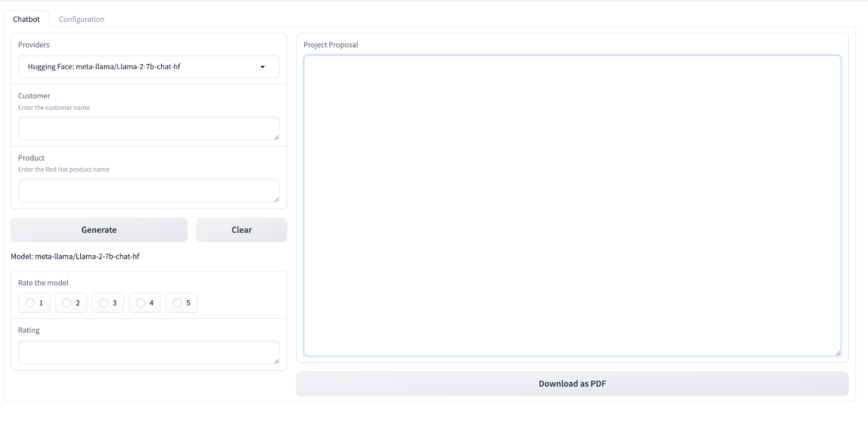
Task: Select rating 2 for the model
Action: point(71,303)
